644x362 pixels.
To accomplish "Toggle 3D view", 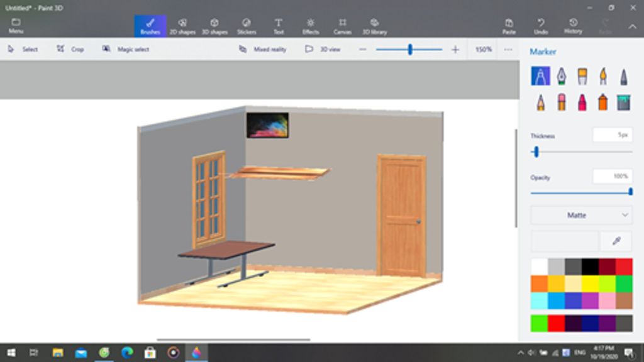I will click(323, 49).
